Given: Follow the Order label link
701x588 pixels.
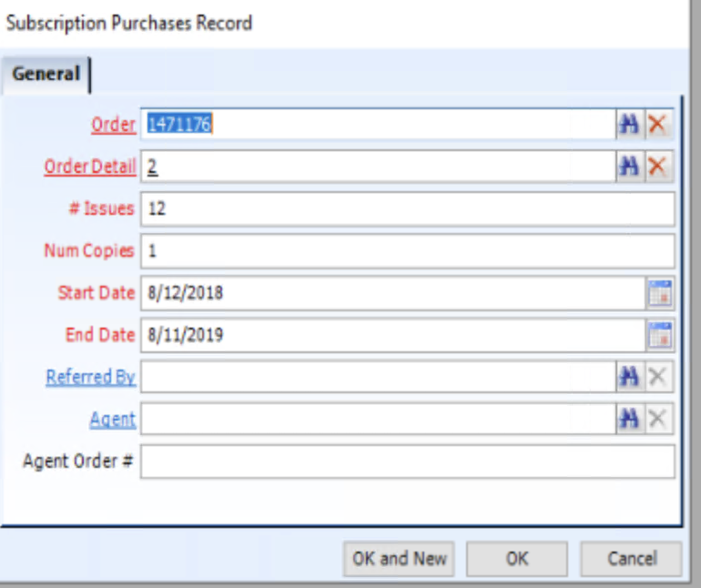Looking at the screenshot, I should (x=114, y=125).
